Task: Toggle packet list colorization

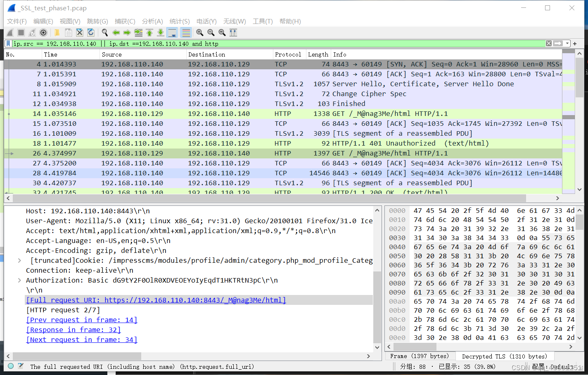Action: coord(186,33)
